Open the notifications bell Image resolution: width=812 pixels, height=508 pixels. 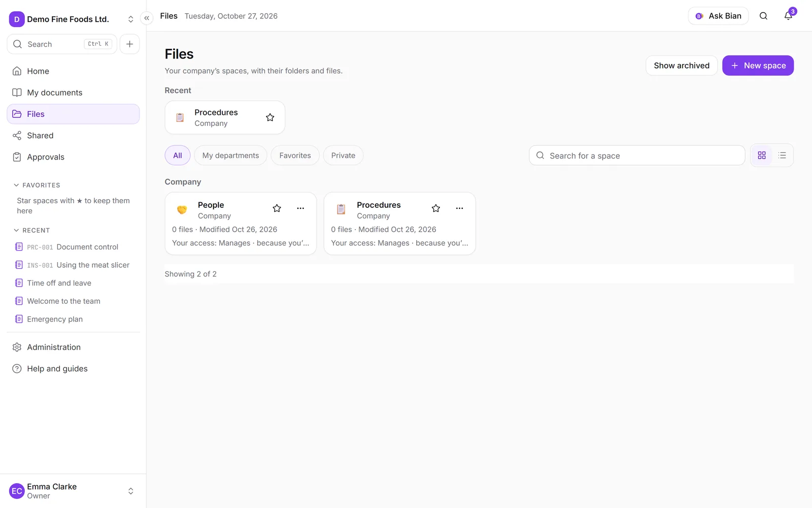point(788,16)
